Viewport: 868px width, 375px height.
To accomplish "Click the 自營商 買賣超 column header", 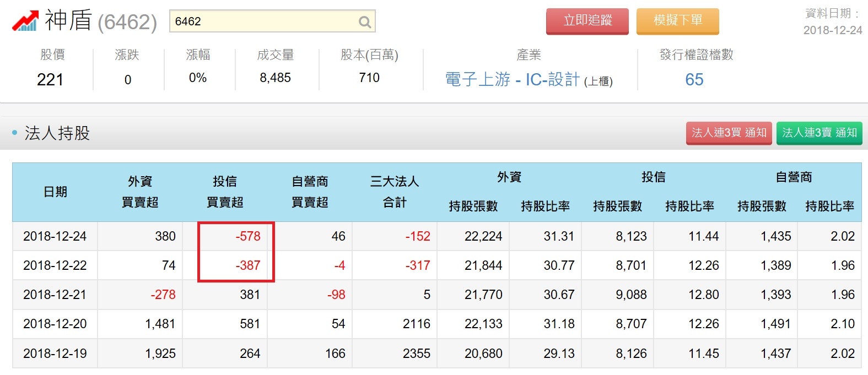I will pyautogui.click(x=310, y=192).
